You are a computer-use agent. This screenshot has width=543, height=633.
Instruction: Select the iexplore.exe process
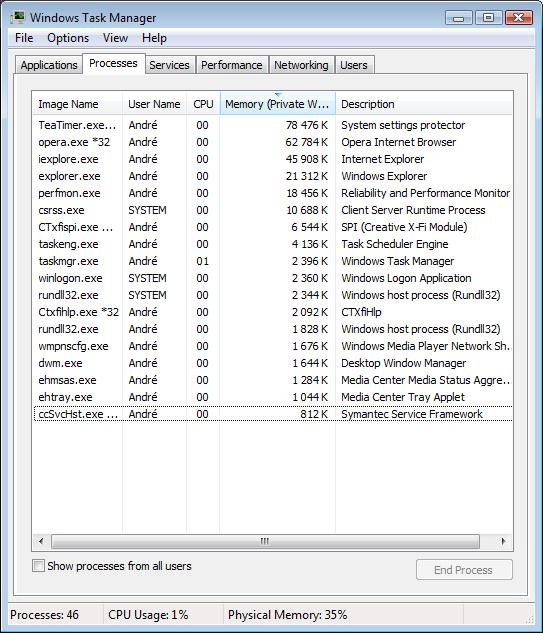[273, 159]
